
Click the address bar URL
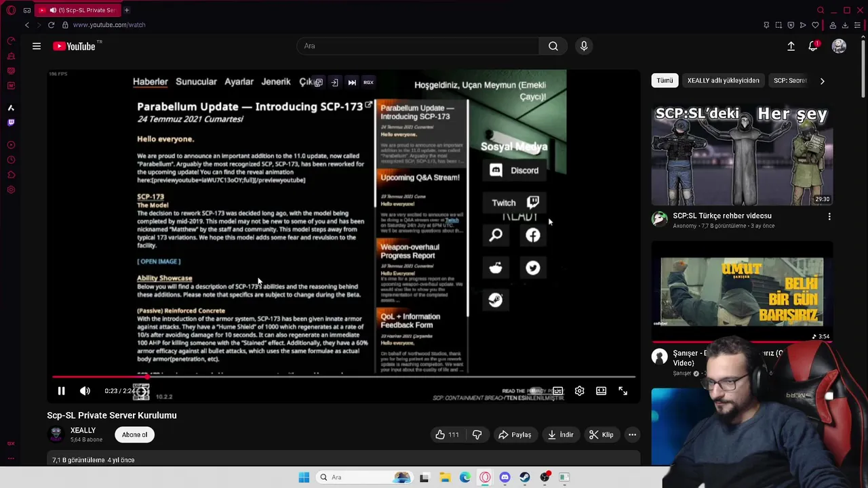[x=109, y=25]
